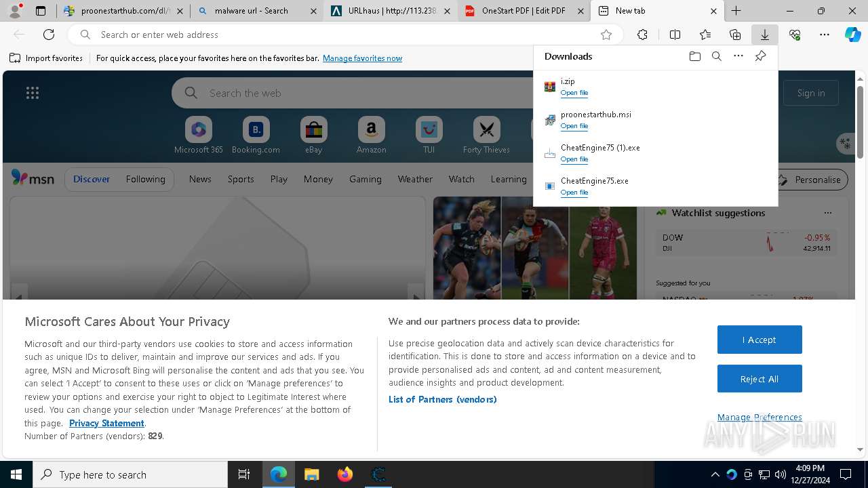The height and width of the screenshot is (488, 868).
Task: Switch to the URLhaus tab
Action: [x=391, y=11]
